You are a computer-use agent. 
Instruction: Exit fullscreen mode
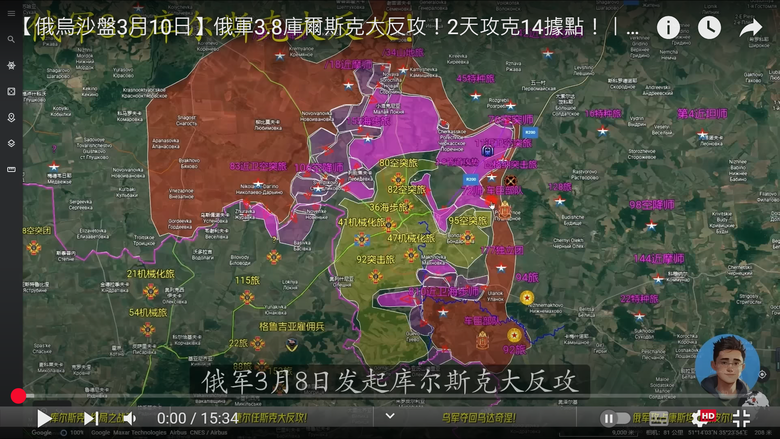point(741,419)
